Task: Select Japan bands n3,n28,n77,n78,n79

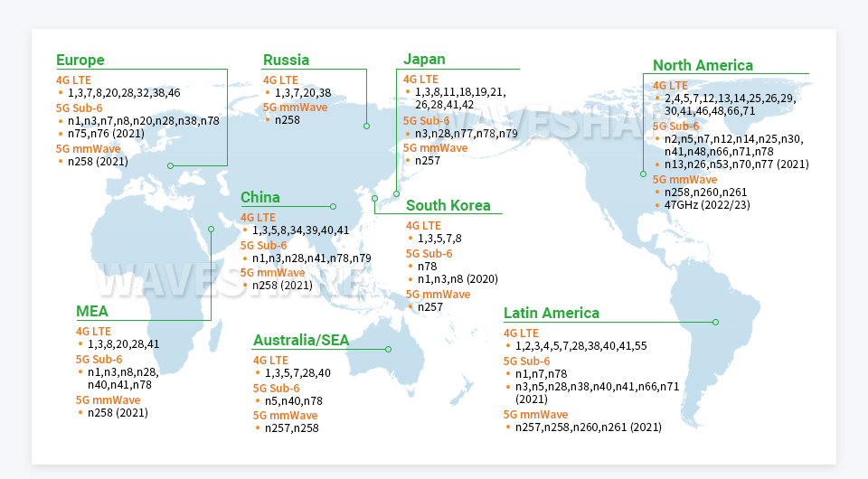Action: pyautogui.click(x=467, y=133)
